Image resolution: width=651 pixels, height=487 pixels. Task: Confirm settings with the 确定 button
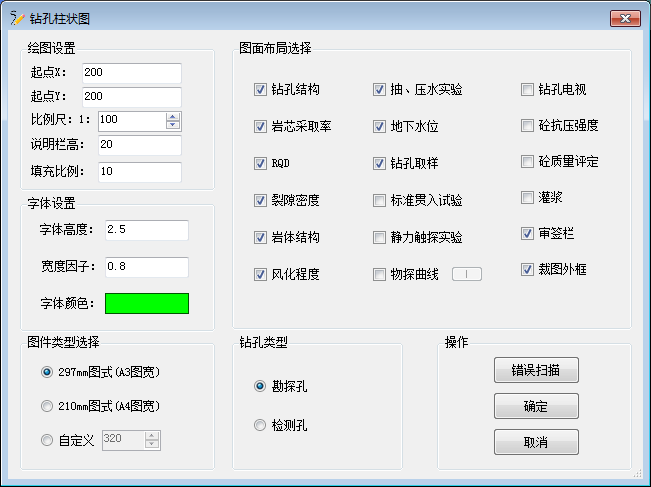(536, 406)
